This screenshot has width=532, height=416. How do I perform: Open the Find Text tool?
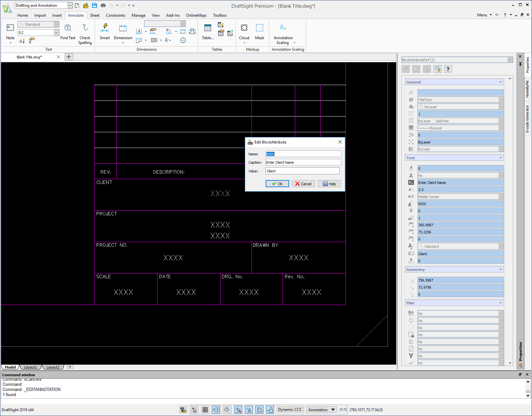[x=68, y=32]
